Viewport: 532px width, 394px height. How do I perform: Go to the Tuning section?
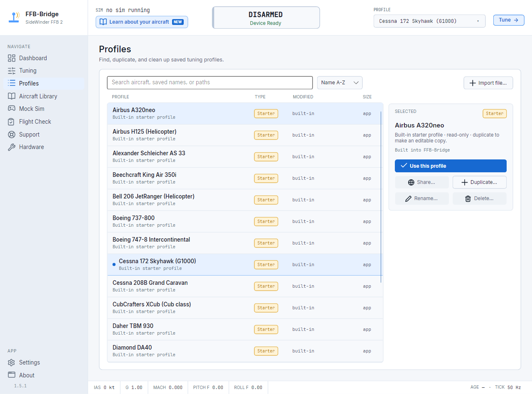(x=44, y=71)
